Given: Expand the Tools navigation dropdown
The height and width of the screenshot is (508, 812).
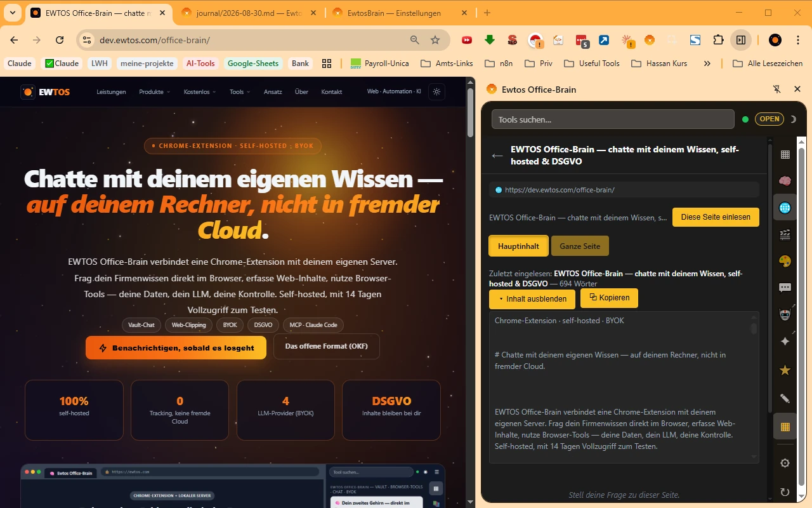Looking at the screenshot, I should pos(239,91).
